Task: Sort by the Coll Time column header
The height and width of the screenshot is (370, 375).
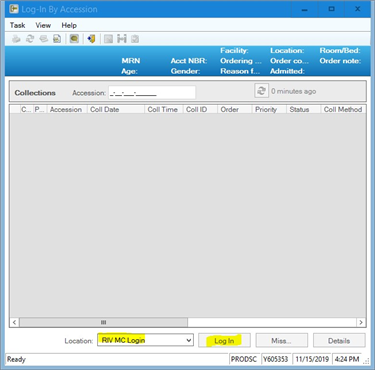Action: pos(164,109)
